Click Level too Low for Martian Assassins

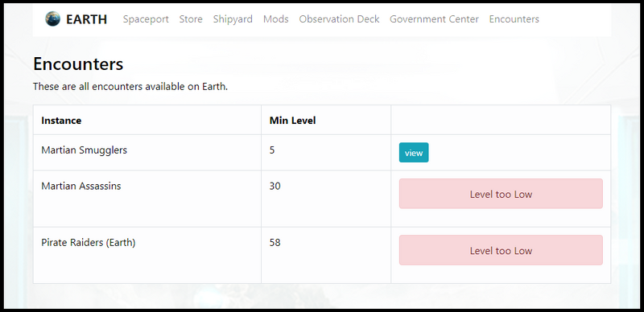click(x=501, y=194)
